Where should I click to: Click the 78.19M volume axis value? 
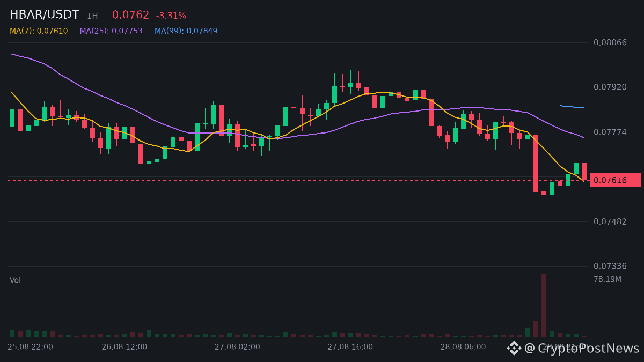click(x=608, y=279)
